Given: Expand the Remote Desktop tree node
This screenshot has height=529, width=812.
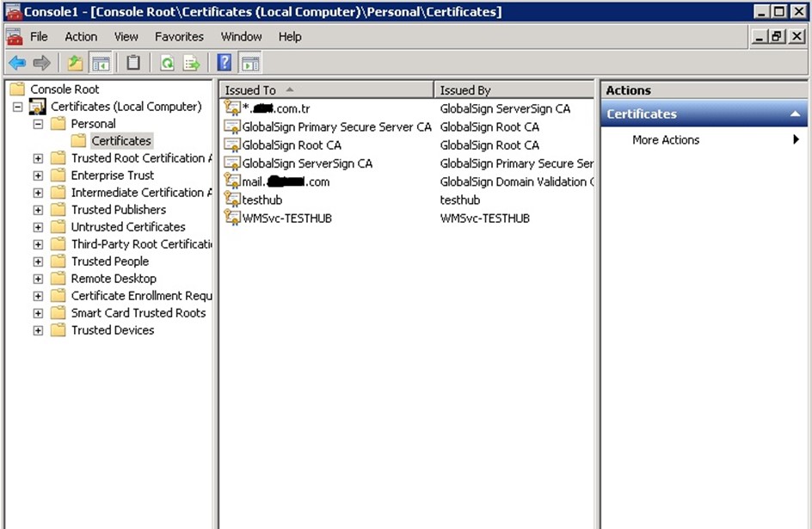Looking at the screenshot, I should 38,279.
